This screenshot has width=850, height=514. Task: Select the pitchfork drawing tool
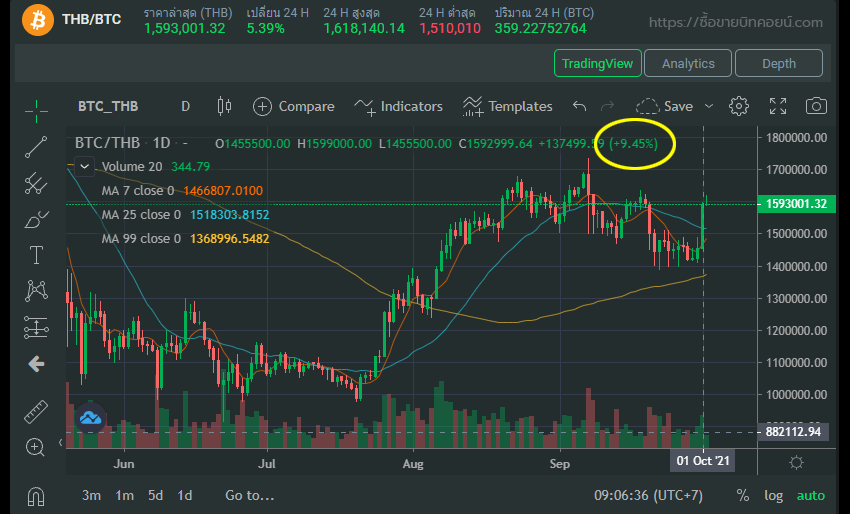[36, 183]
